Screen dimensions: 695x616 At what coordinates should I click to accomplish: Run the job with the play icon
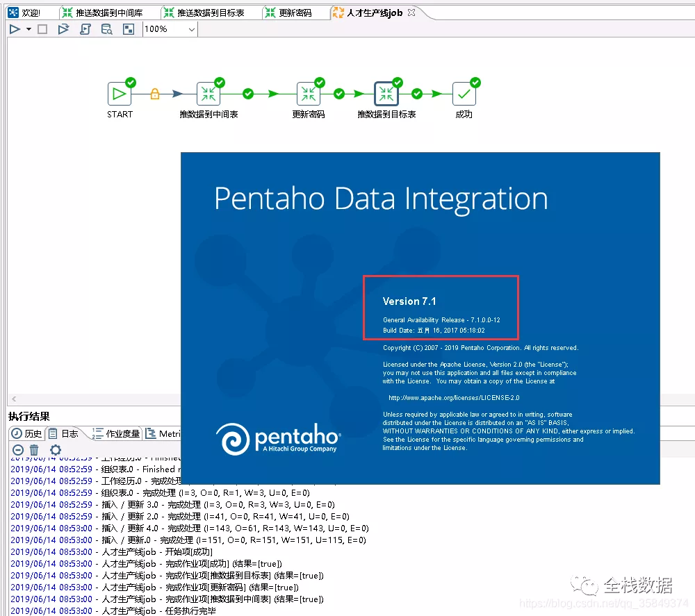15,29
